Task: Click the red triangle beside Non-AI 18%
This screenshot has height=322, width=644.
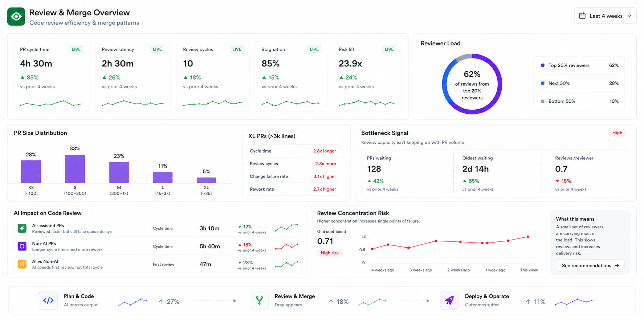Action: pyautogui.click(x=240, y=245)
